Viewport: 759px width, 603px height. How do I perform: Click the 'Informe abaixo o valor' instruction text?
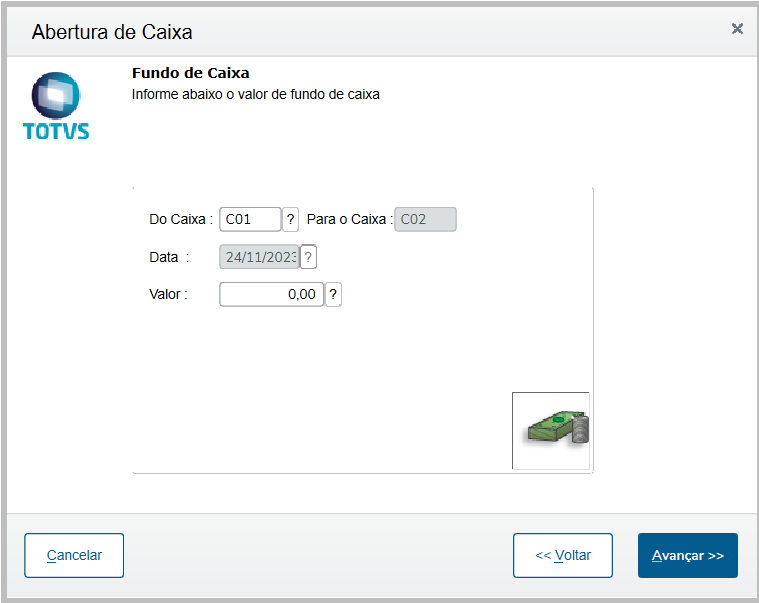[256, 95]
